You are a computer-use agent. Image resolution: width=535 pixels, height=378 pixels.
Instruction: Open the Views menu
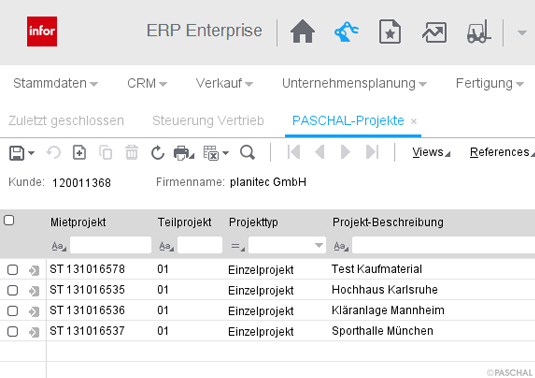431,152
